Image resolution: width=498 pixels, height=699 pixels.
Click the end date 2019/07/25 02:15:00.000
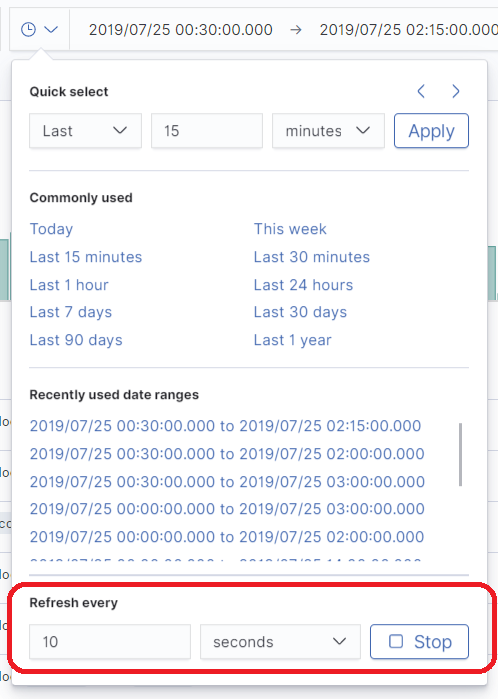pos(408,30)
